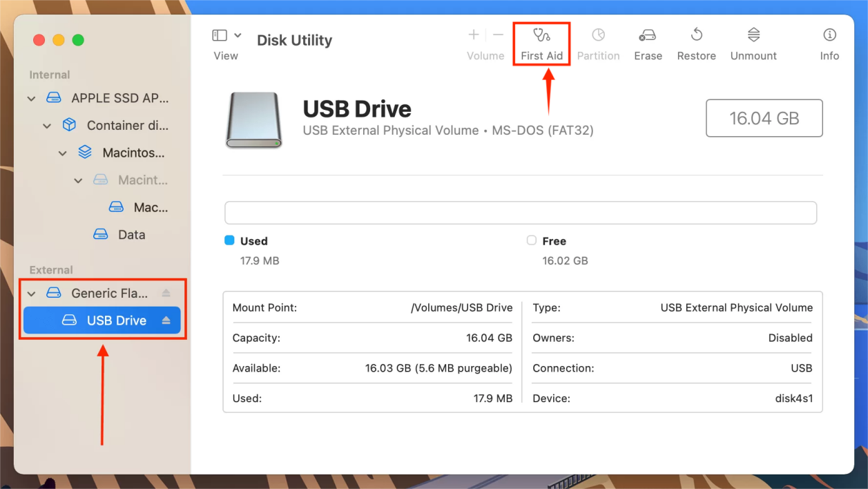
Task: Open the View options dropdown
Action: pos(238,34)
